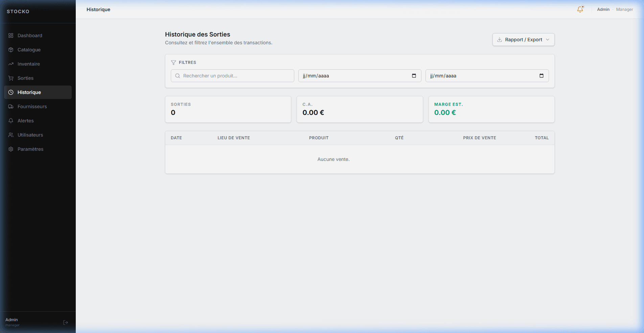644x333 pixels.
Task: Click the Paramètres gear icon
Action: pos(11,149)
